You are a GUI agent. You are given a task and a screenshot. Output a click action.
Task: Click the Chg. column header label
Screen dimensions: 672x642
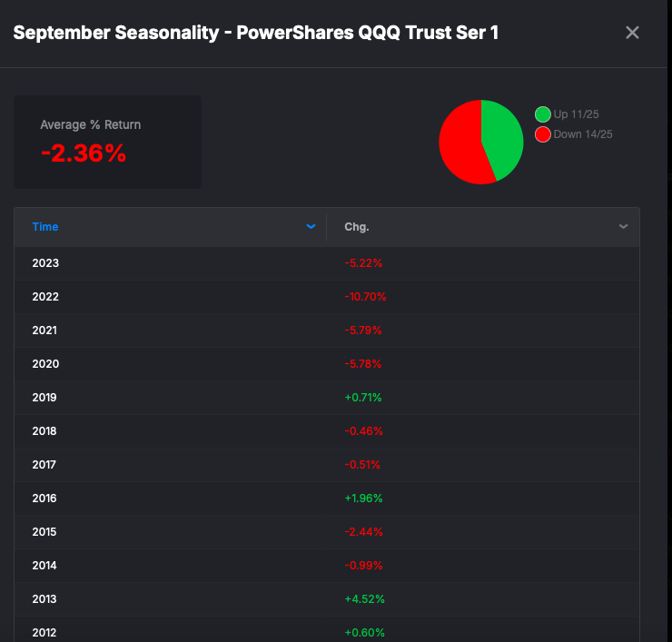(357, 227)
